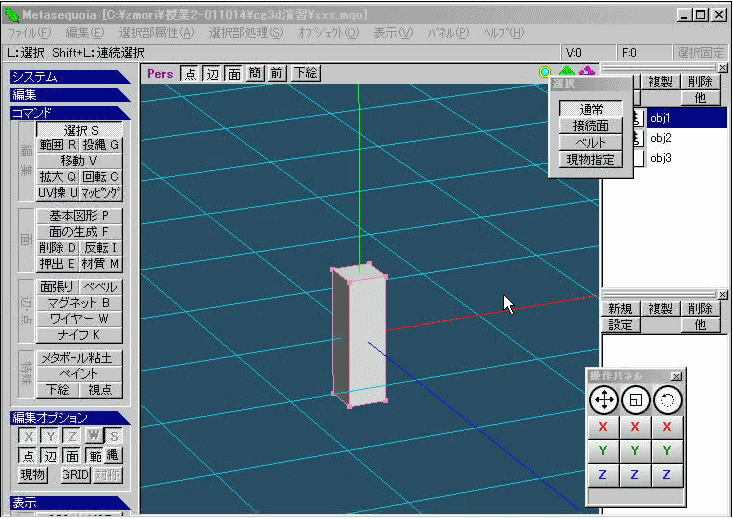Click blue Z below the zoom square icon

635,475
